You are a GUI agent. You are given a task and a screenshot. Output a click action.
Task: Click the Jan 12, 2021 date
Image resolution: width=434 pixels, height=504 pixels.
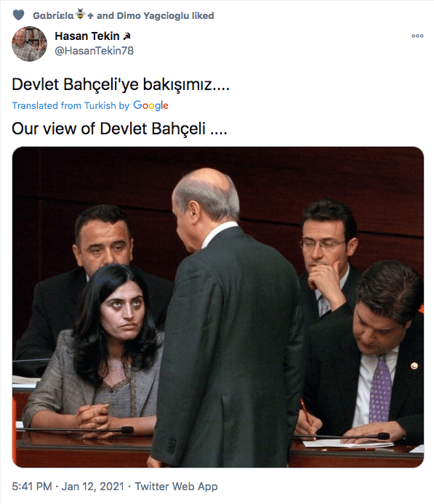(x=92, y=486)
